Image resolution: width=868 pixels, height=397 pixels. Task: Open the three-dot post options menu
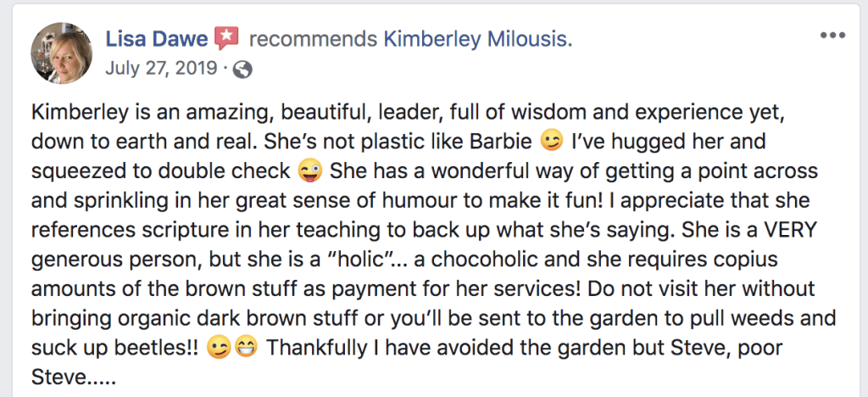pos(832,36)
